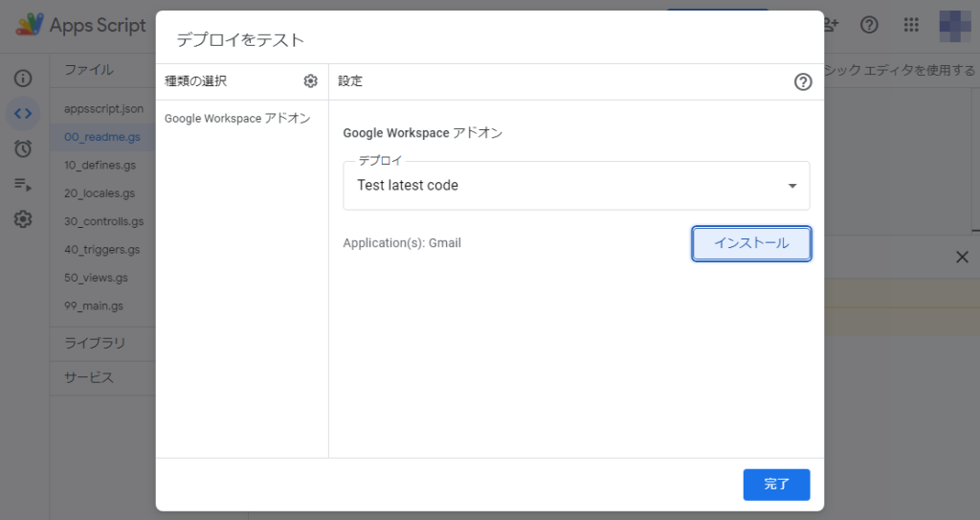Open the Google apps grid icon
980x520 pixels.
click(x=911, y=24)
